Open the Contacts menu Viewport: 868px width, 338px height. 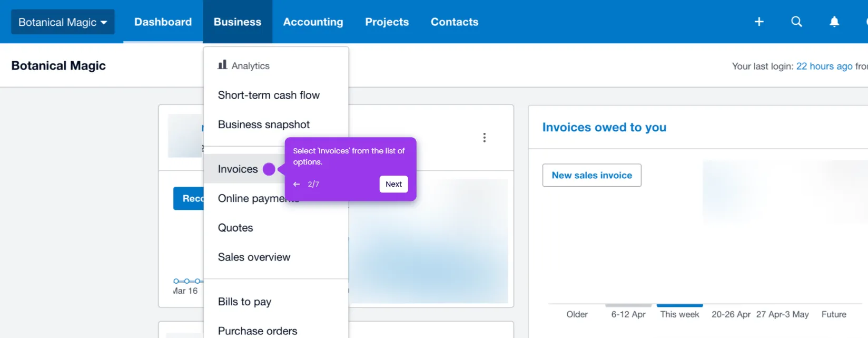(455, 22)
